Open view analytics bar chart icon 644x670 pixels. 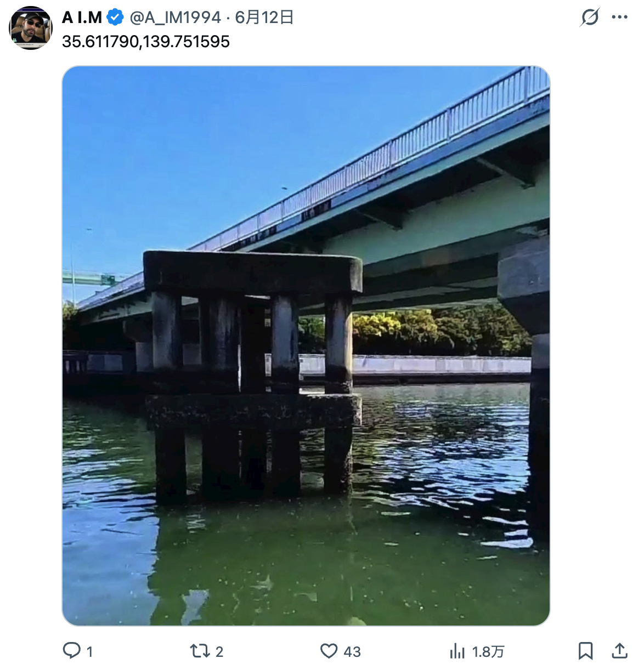pos(457,651)
